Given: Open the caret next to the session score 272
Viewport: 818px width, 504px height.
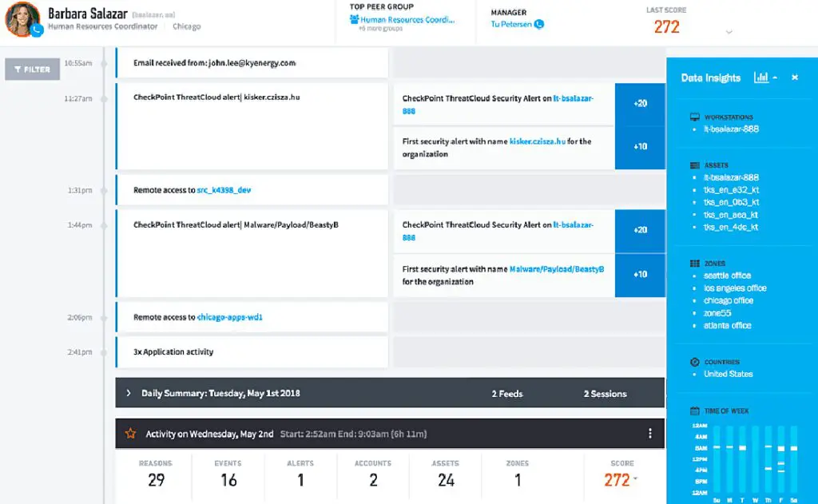Looking at the screenshot, I should [636, 480].
